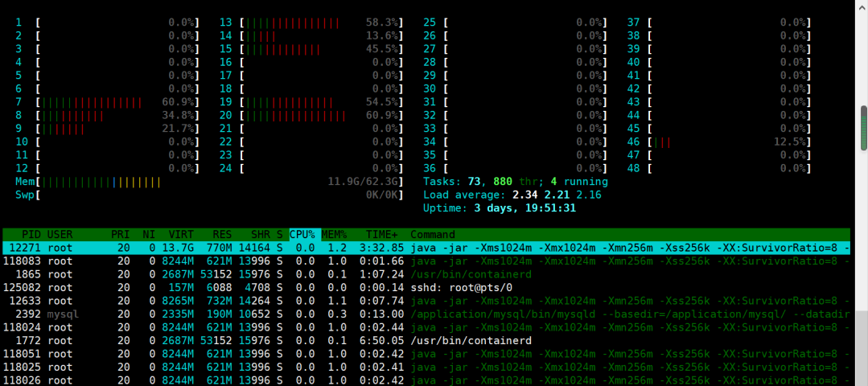
Task: Click the Command column header
Action: click(432, 235)
